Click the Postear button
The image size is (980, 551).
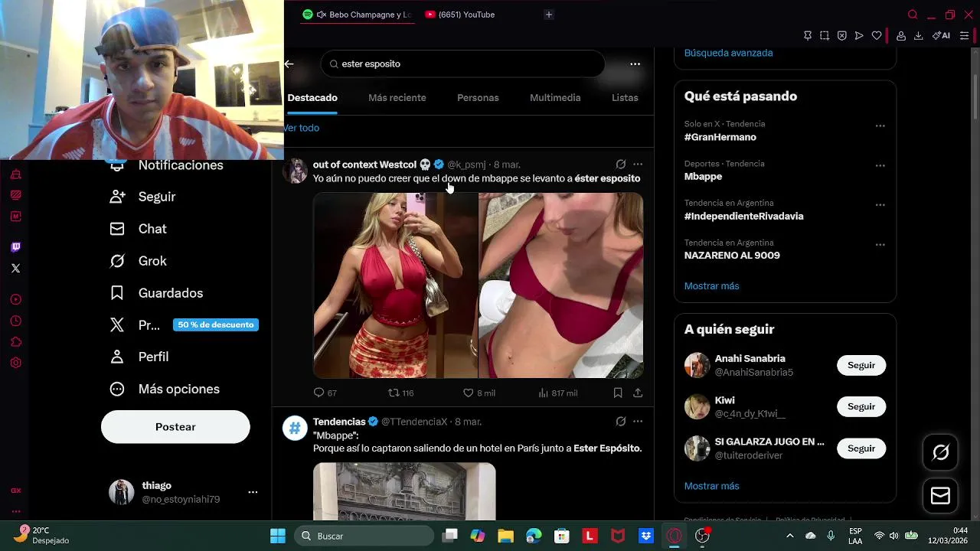pos(175,427)
